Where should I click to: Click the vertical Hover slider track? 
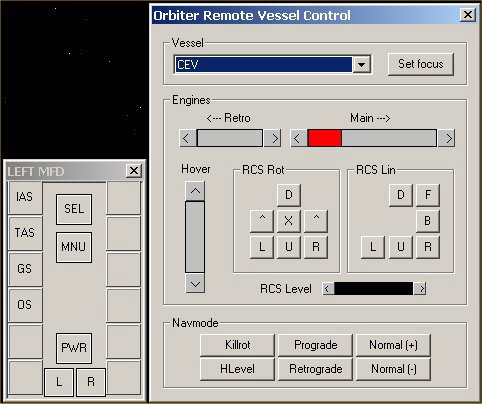tap(195, 237)
